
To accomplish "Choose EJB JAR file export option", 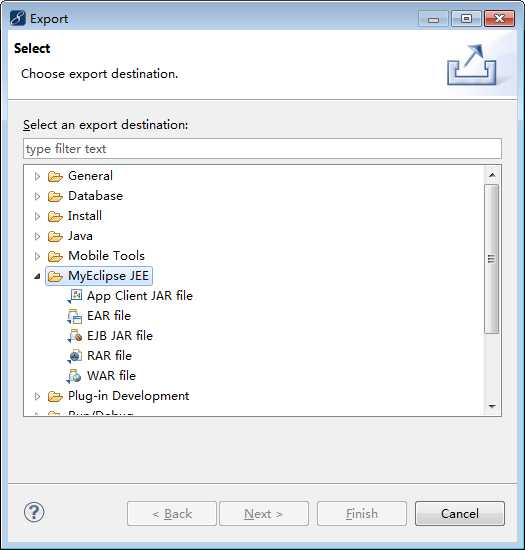I will click(x=120, y=336).
